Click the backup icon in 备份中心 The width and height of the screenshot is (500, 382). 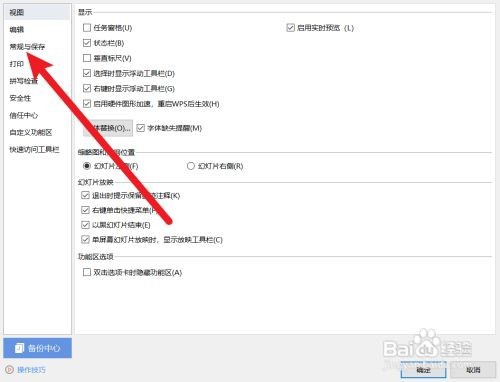20,348
